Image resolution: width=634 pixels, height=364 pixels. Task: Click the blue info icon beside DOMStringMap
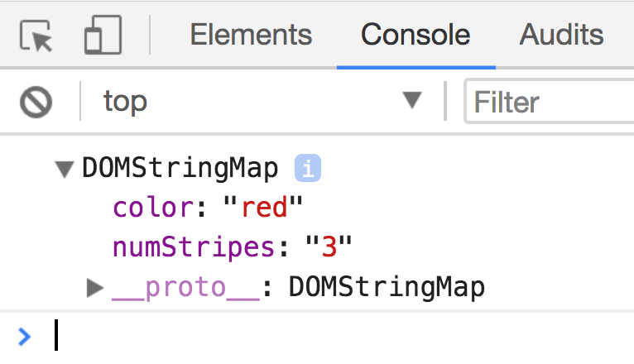tap(308, 169)
